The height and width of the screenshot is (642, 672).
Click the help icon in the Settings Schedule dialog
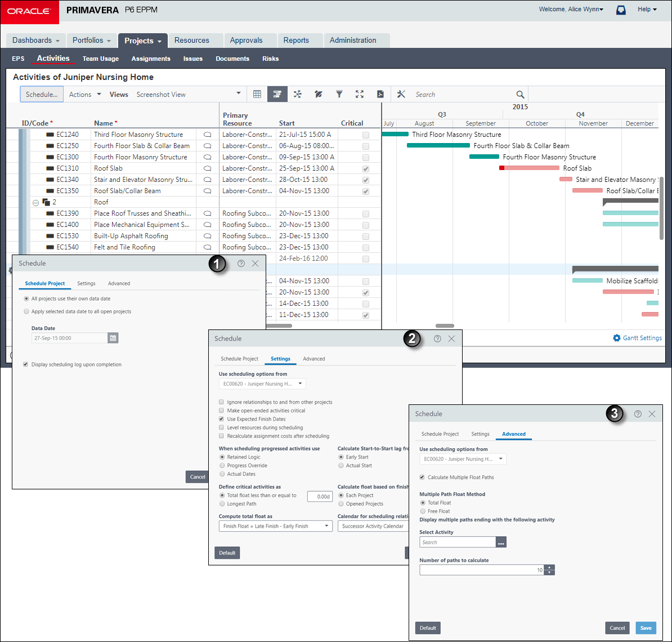tap(437, 339)
